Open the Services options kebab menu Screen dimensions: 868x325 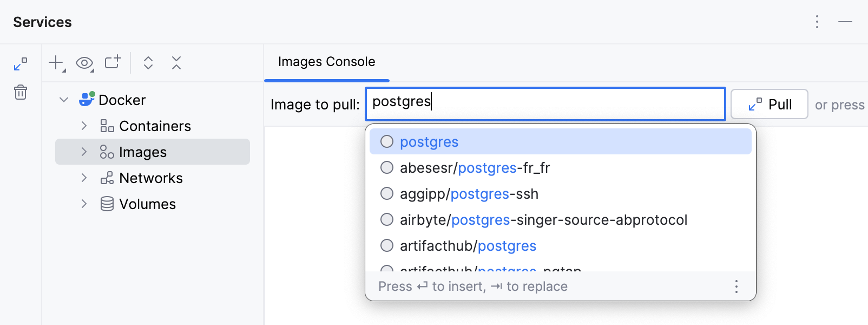(x=817, y=22)
